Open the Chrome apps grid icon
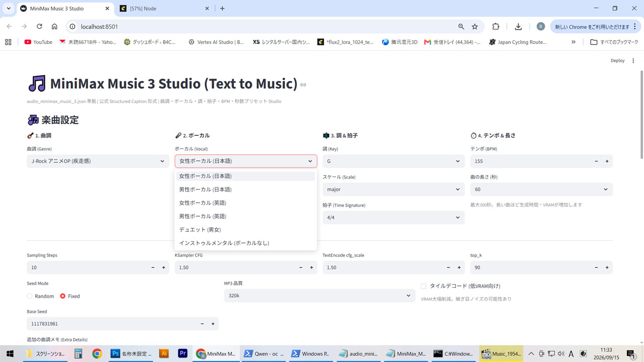The image size is (644, 362). 8,42
